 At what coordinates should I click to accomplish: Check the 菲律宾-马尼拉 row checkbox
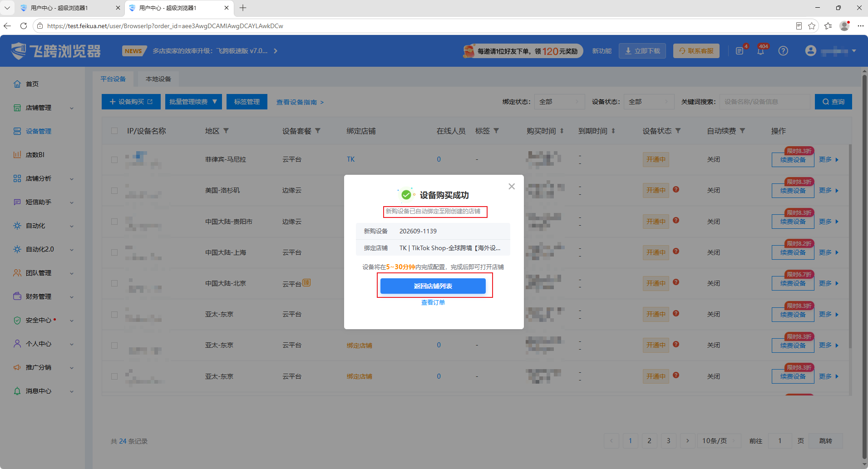114,159
